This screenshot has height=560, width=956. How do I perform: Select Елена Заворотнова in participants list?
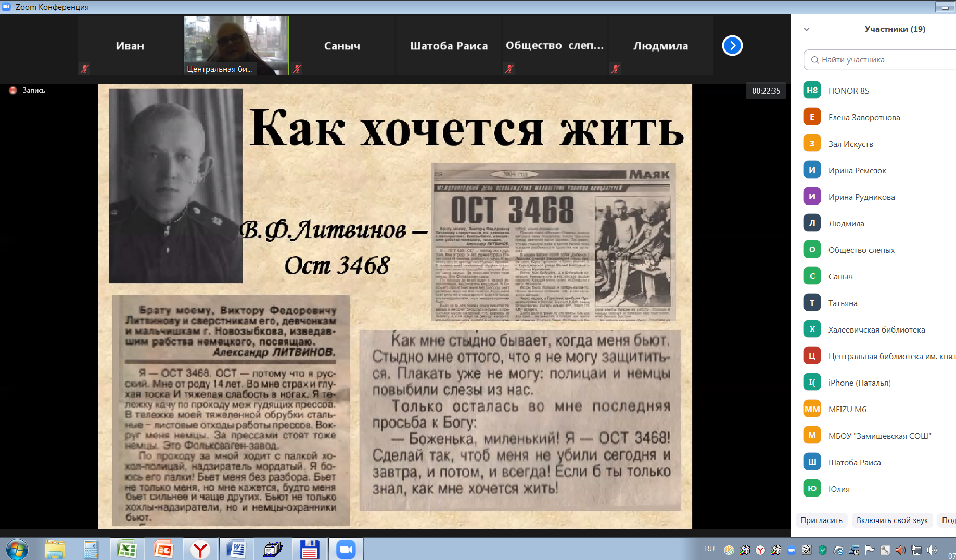coord(864,117)
